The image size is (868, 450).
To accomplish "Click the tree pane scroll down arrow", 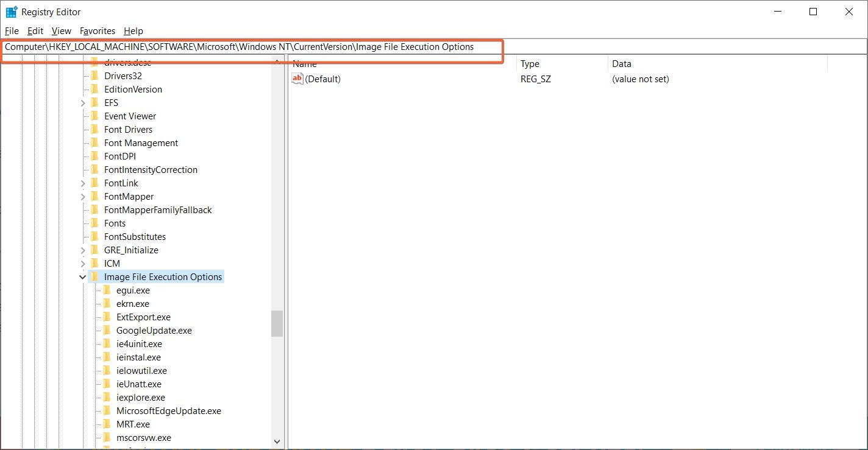I will 277,441.
